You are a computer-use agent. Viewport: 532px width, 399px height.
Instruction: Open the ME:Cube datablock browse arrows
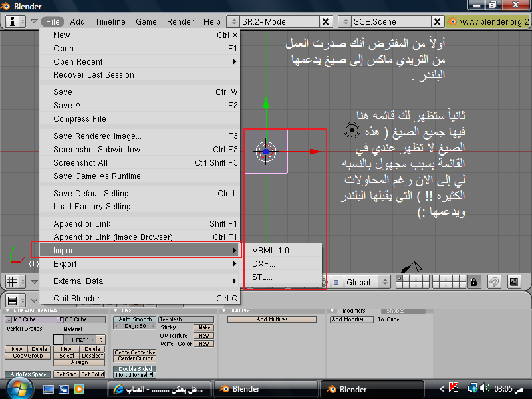(x=9, y=319)
